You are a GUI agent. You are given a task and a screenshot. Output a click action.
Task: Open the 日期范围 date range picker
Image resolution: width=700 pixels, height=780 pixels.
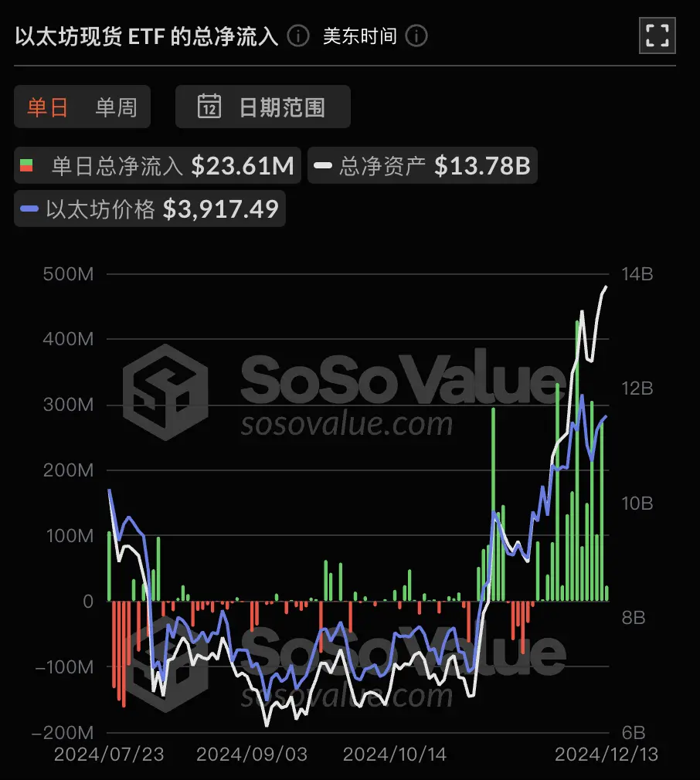click(263, 107)
